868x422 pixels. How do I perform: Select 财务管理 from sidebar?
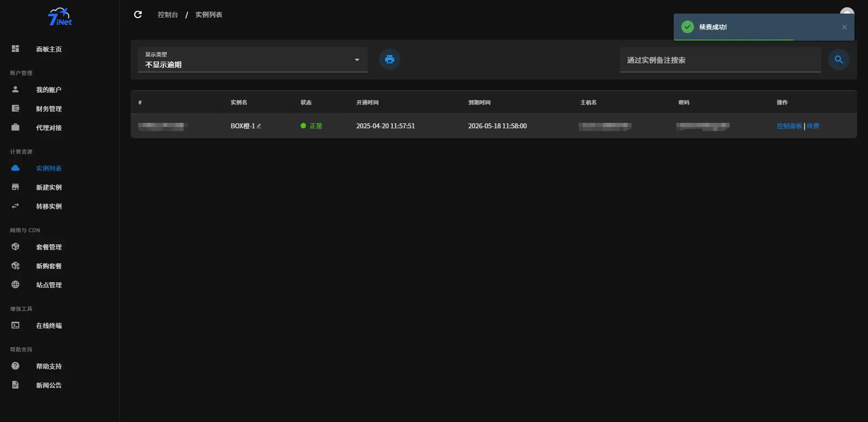(49, 109)
